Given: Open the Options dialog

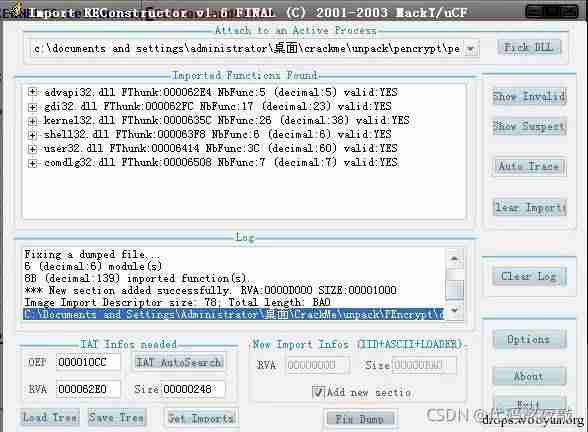Looking at the screenshot, I should pyautogui.click(x=529, y=339).
